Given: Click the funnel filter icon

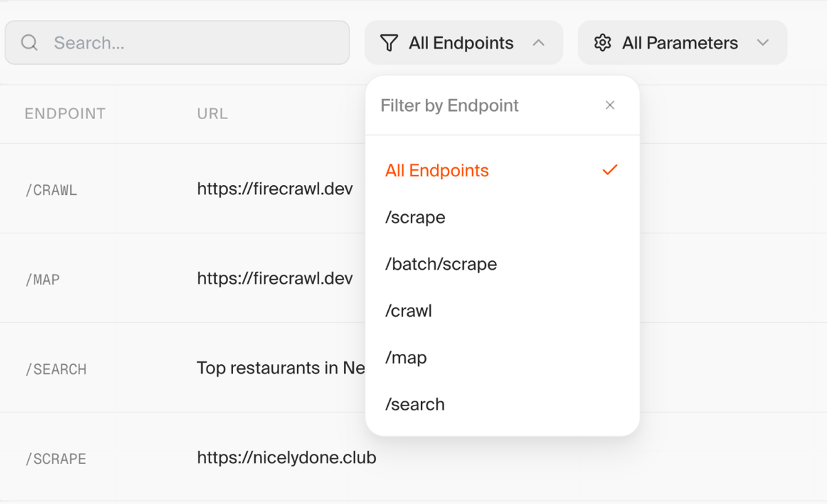Looking at the screenshot, I should pos(389,42).
